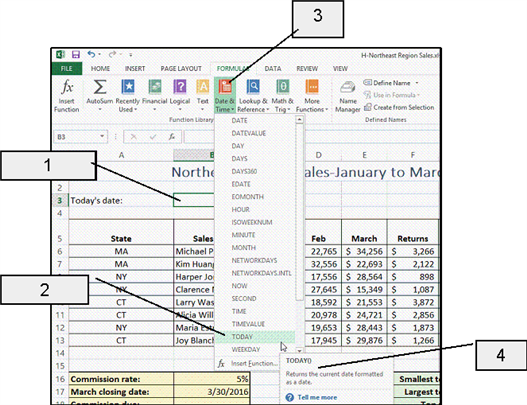527x405 pixels.
Task: Choose WEEKDAY from the function list
Action: click(x=255, y=349)
